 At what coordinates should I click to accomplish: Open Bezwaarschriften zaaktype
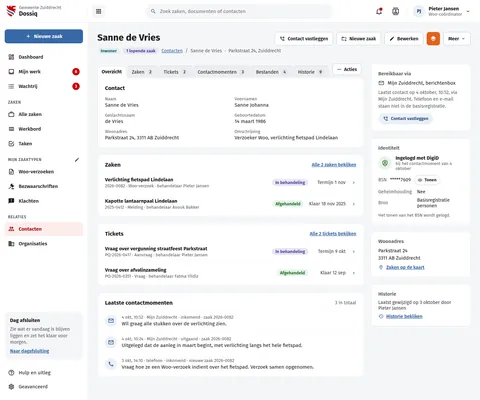(x=44, y=186)
